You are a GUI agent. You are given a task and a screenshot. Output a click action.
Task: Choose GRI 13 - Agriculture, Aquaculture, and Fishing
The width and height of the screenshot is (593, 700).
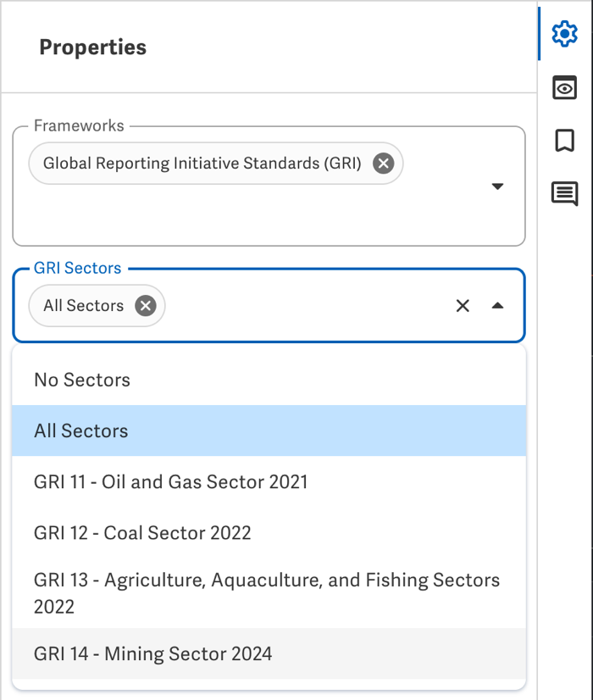(269, 593)
